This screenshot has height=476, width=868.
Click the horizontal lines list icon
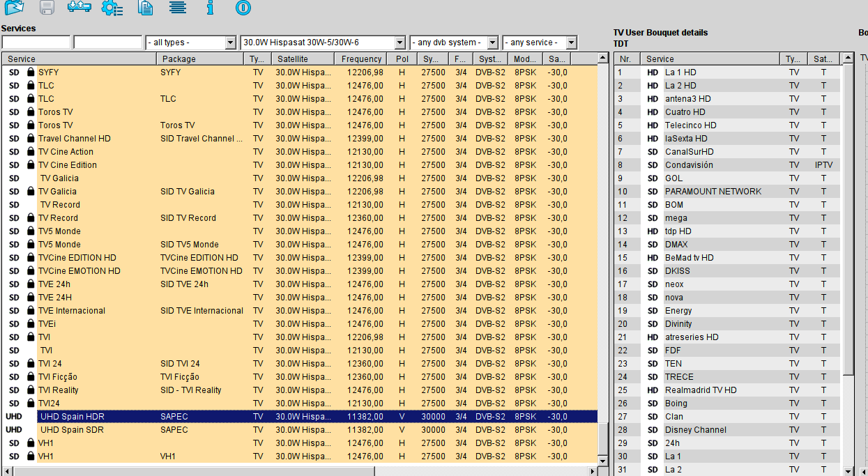pos(178,8)
